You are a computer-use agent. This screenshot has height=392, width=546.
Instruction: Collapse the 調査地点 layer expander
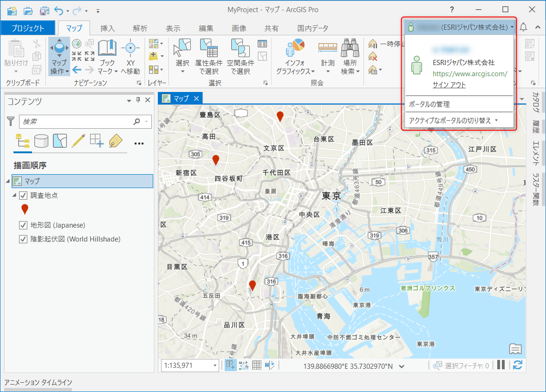(x=14, y=195)
